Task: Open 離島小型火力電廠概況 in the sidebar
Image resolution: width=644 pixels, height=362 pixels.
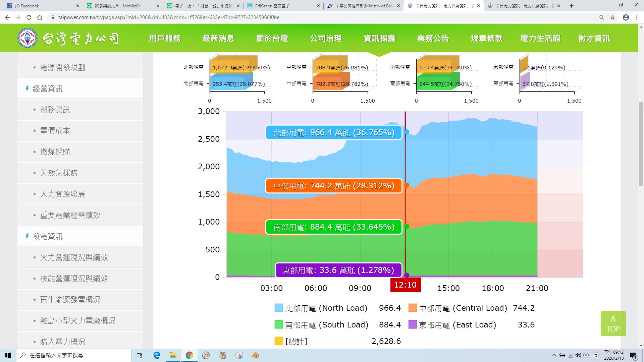Action: coord(80,321)
